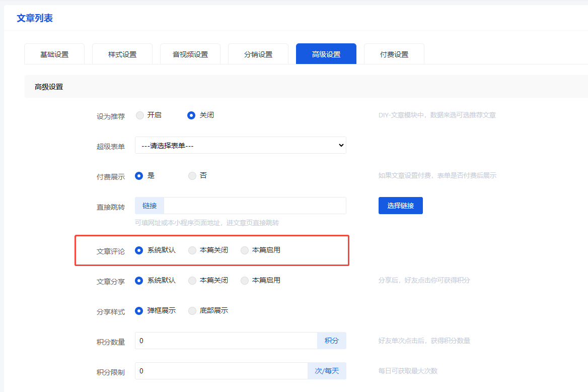Viewport: 588px width, 392px height.
Task: Select 底部展示 share style
Action: coord(192,311)
